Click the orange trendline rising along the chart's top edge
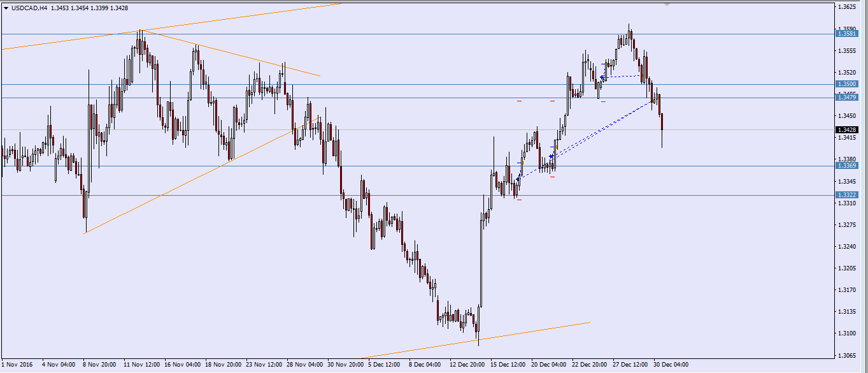The image size is (868, 373). coord(172,26)
